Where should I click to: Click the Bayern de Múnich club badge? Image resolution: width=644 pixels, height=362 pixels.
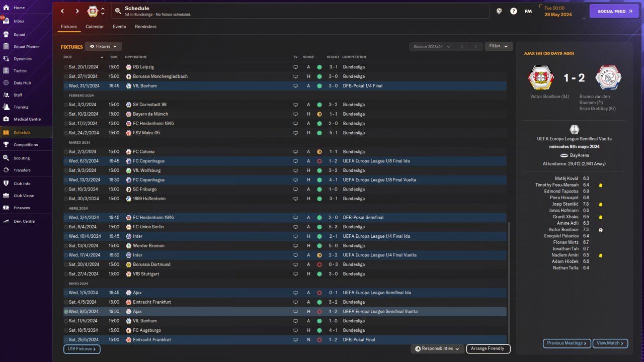tap(129, 114)
